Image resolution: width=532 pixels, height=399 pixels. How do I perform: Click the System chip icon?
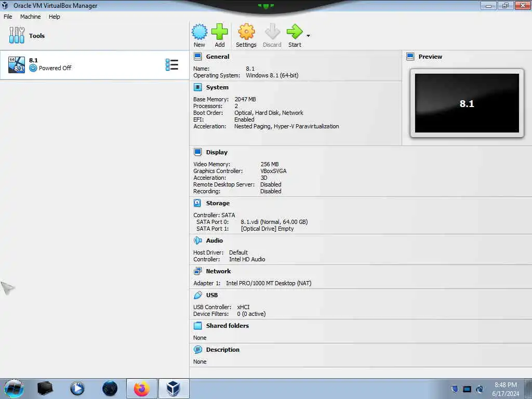click(197, 87)
